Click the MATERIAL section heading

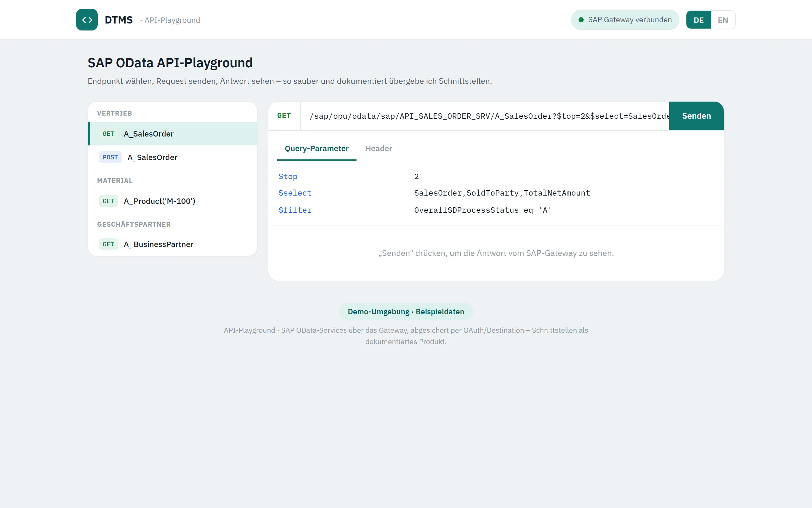115,180
